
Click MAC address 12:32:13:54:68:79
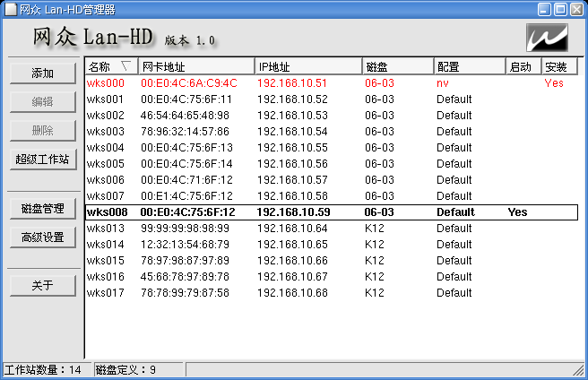point(185,245)
